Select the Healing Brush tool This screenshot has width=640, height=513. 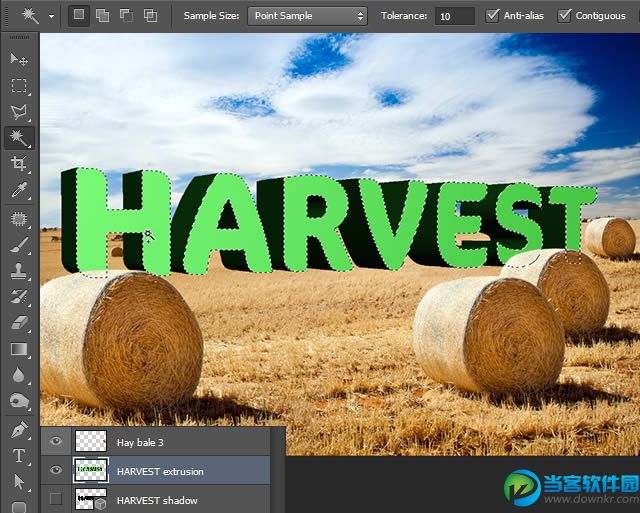tap(19, 219)
